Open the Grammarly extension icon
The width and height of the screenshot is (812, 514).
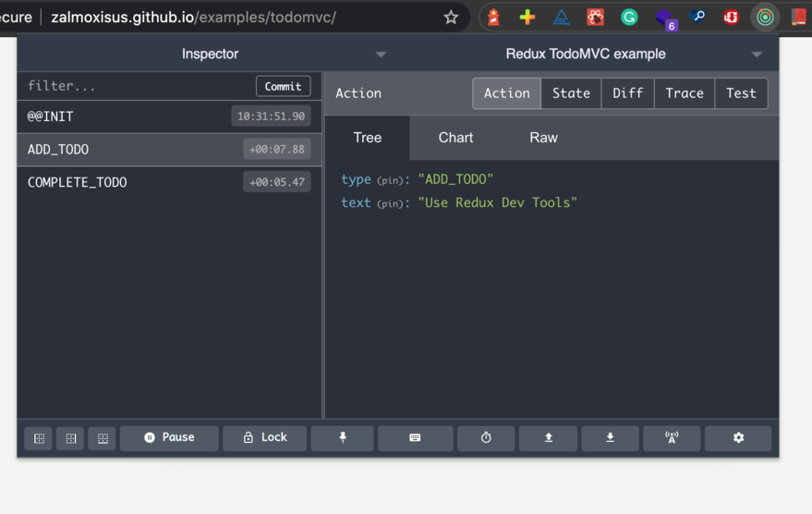[x=629, y=18]
